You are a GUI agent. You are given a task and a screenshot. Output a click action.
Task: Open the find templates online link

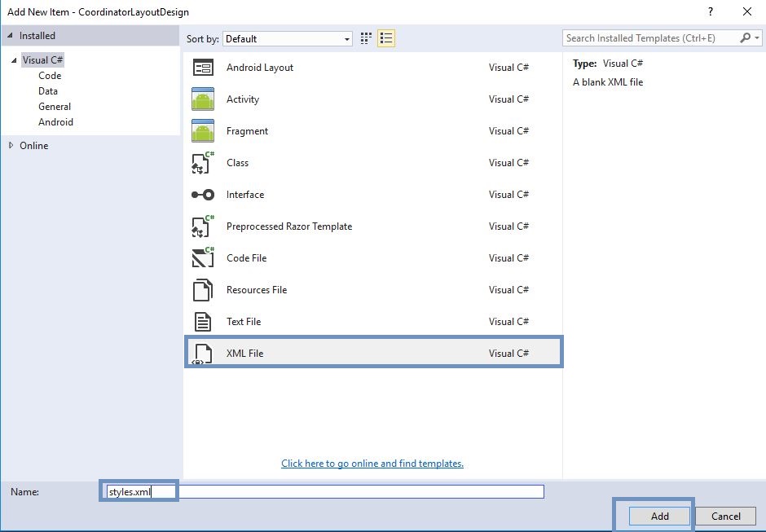coord(372,463)
